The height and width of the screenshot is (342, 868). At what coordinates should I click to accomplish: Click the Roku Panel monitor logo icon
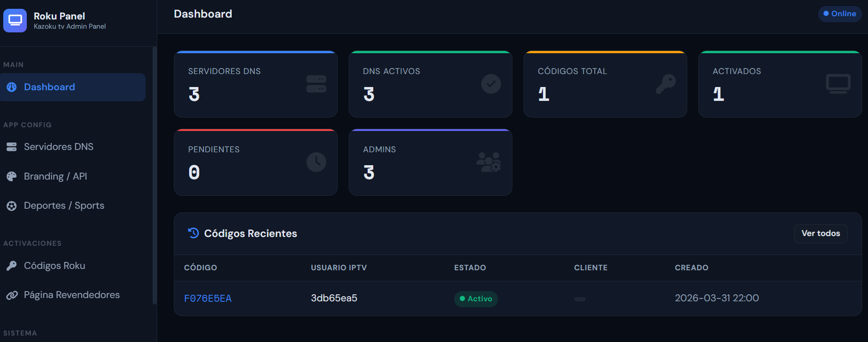(15, 20)
